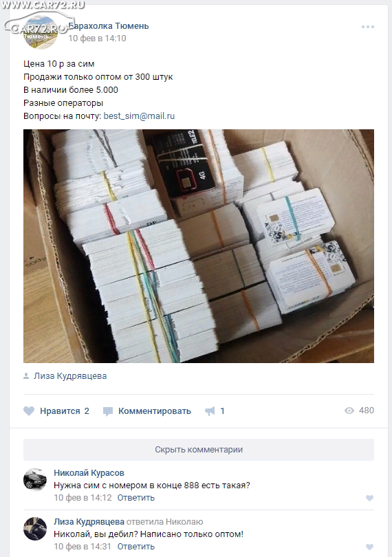Image resolution: width=392 pixels, height=557 pixels.
Task: Like Лиза Кудрявцева's reply with the heart
Action: pos(369,547)
